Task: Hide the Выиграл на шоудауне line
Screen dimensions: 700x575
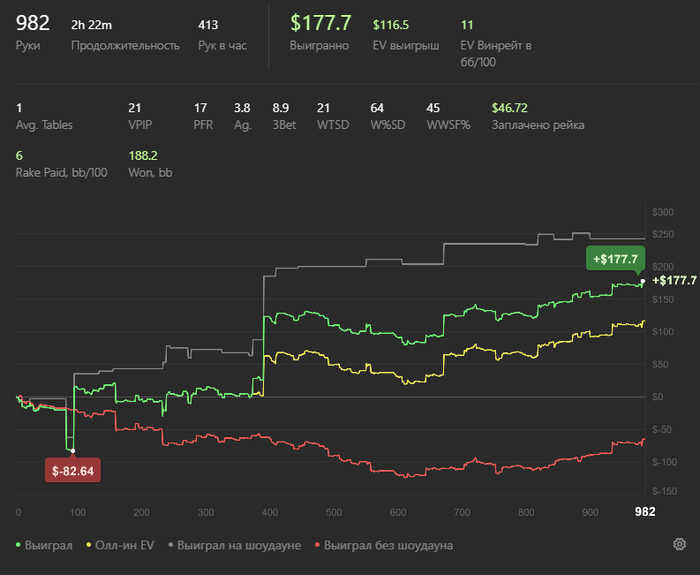Action: click(234, 546)
